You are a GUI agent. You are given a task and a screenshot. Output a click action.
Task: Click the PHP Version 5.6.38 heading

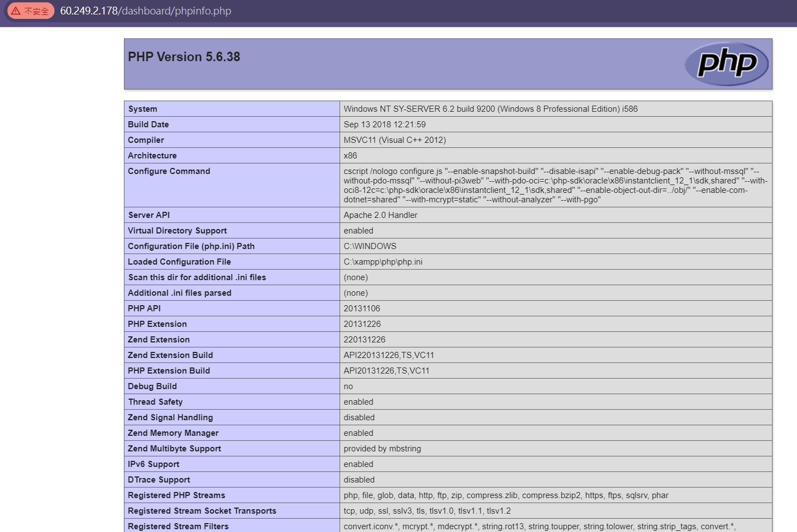(x=184, y=57)
